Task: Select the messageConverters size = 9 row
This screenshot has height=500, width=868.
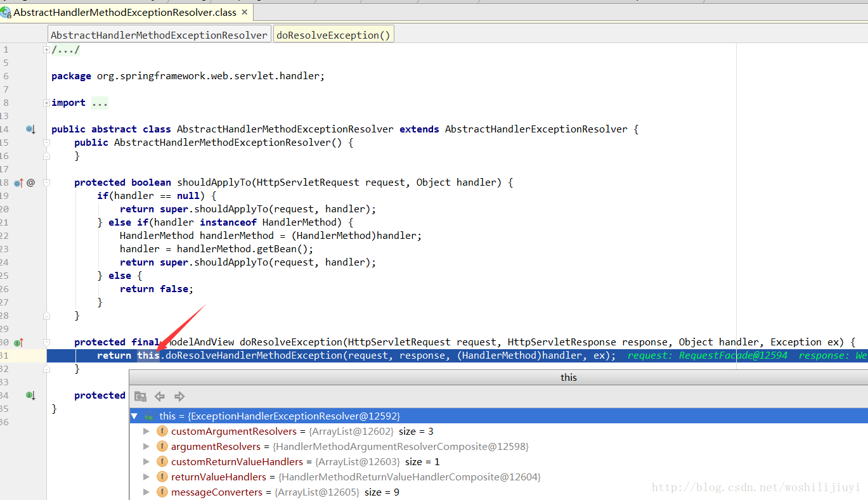Action: pos(498,492)
